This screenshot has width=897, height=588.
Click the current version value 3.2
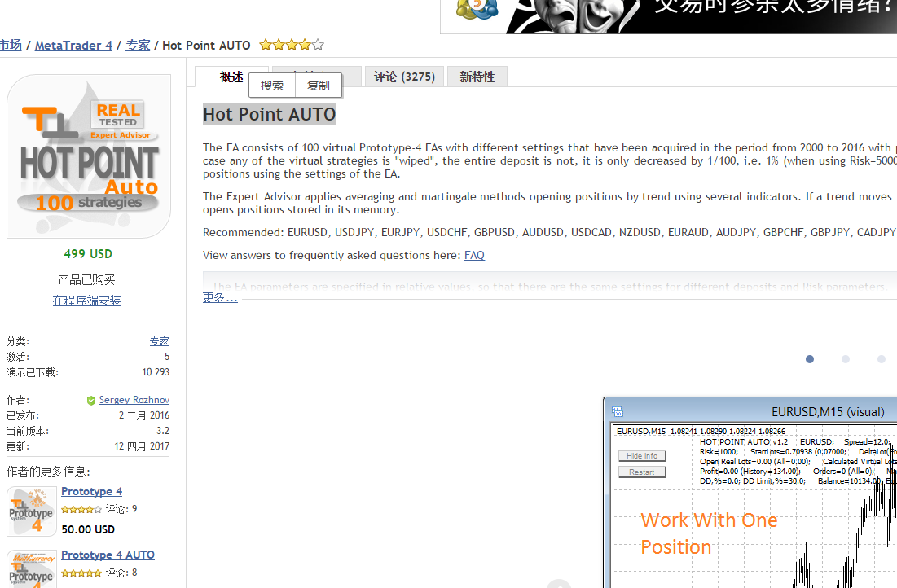(163, 431)
